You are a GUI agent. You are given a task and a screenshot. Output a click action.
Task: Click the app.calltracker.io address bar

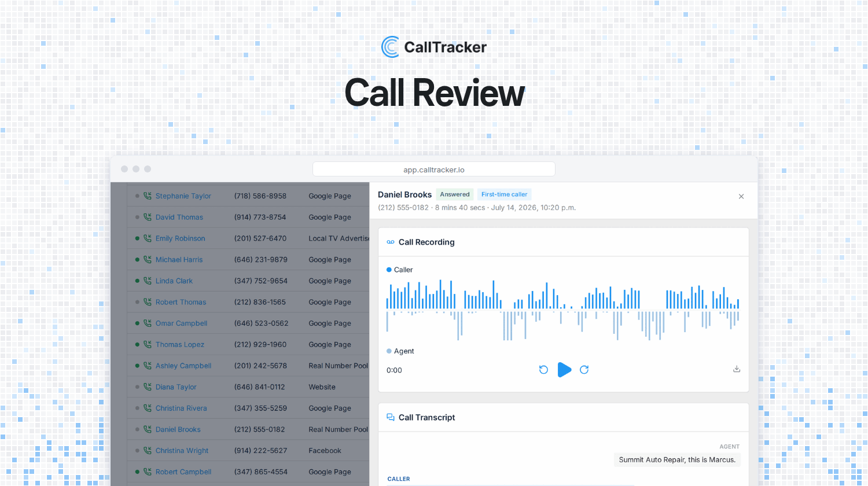tap(434, 170)
